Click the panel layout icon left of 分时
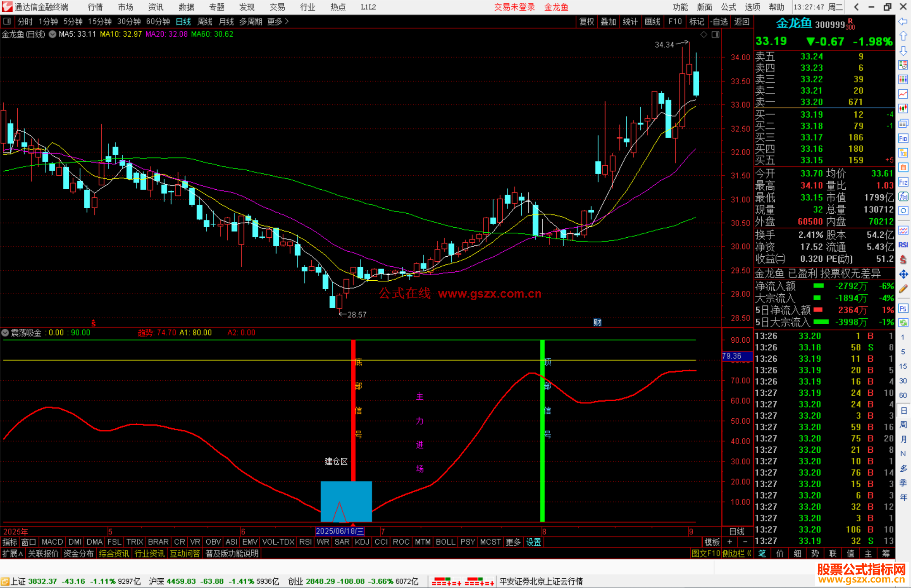 pos(7,21)
